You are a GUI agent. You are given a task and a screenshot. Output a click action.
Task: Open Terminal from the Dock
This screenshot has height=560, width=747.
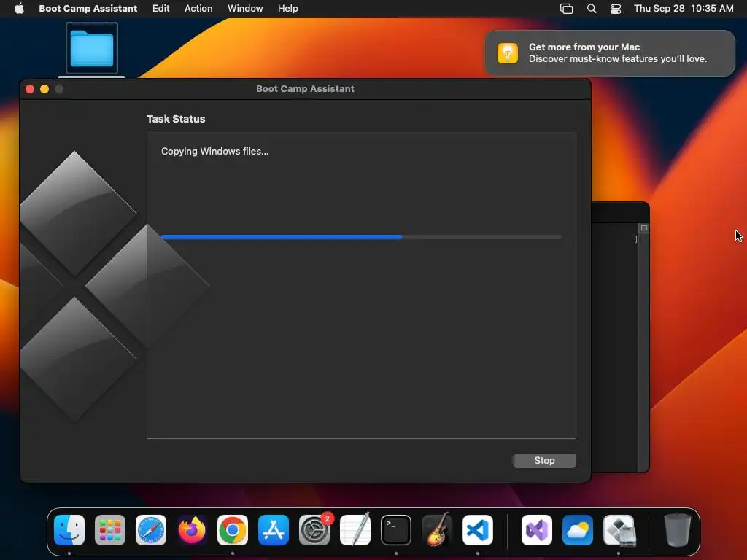point(396,530)
